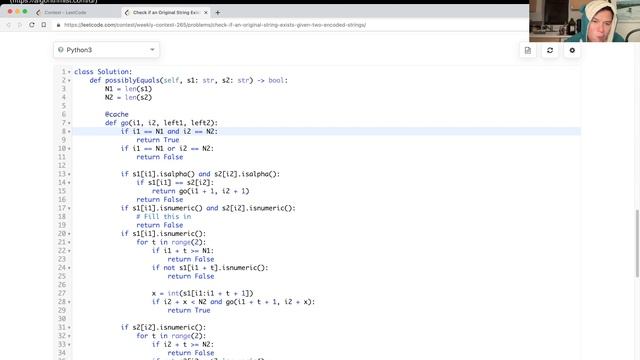640x360 pixels.
Task: Collapse the possiblyEquals fold arrow on line 2
Action: [69, 80]
